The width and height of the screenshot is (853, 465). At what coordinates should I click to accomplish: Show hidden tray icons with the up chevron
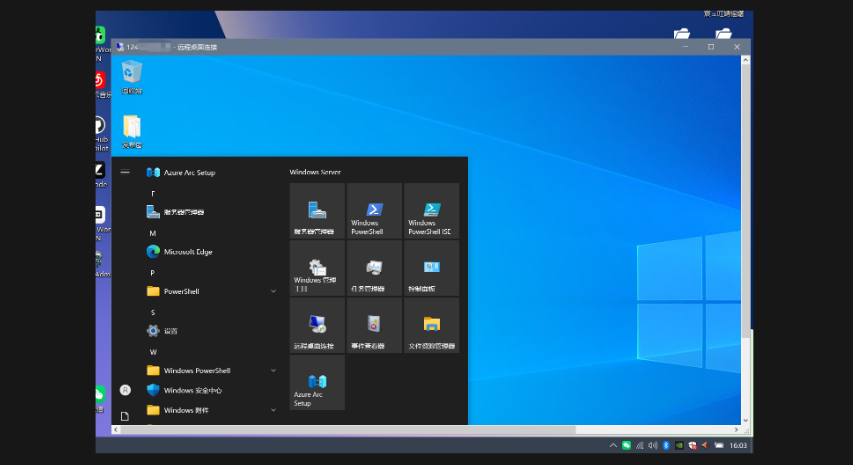click(x=613, y=445)
